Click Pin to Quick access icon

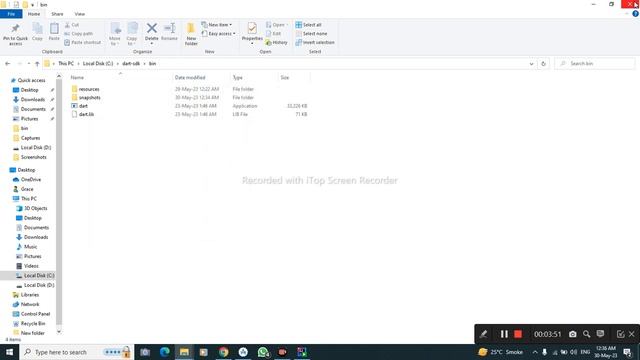(15, 29)
